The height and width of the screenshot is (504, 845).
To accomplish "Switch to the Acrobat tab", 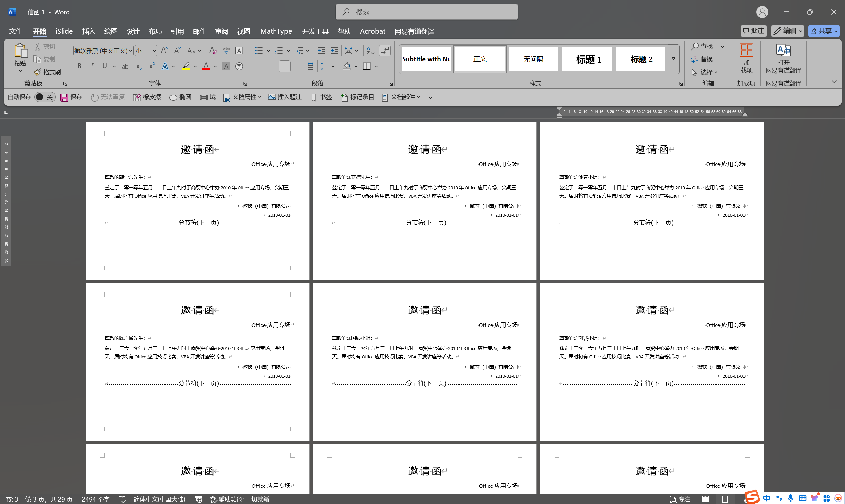I will click(x=373, y=31).
